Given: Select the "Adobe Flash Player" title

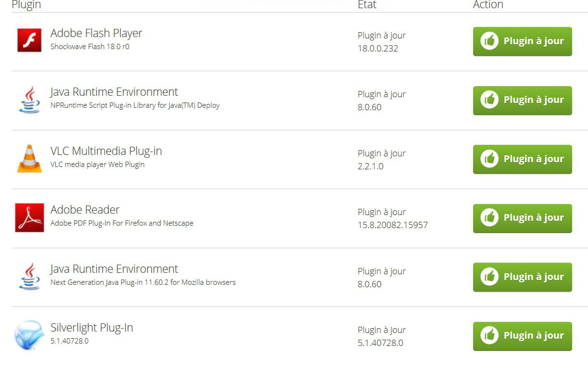Looking at the screenshot, I should click(96, 33).
